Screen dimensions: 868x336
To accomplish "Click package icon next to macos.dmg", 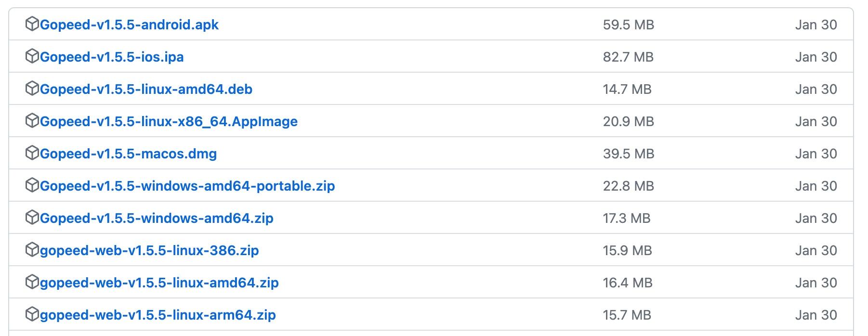I will pos(32,153).
